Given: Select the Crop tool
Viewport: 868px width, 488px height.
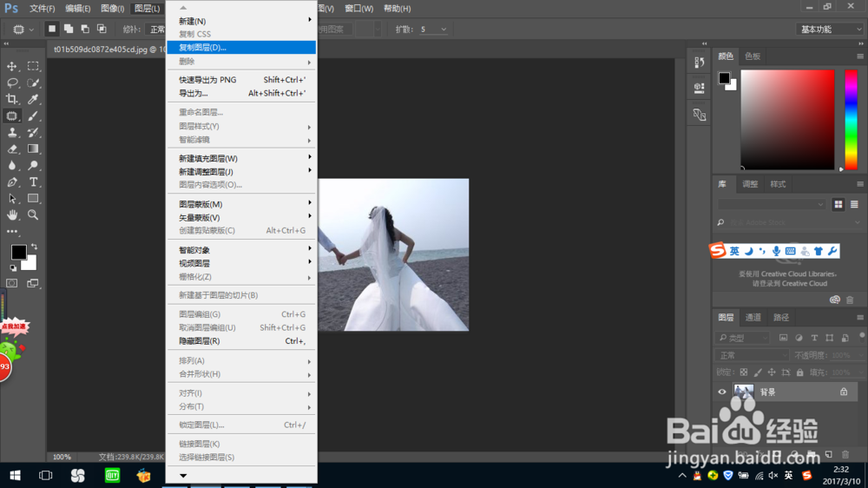Looking at the screenshot, I should click(x=11, y=99).
